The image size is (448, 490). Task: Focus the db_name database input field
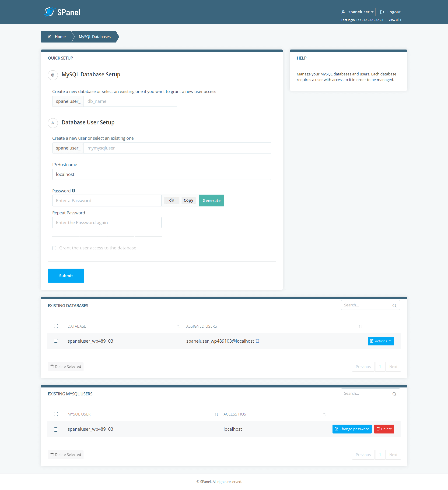click(130, 101)
